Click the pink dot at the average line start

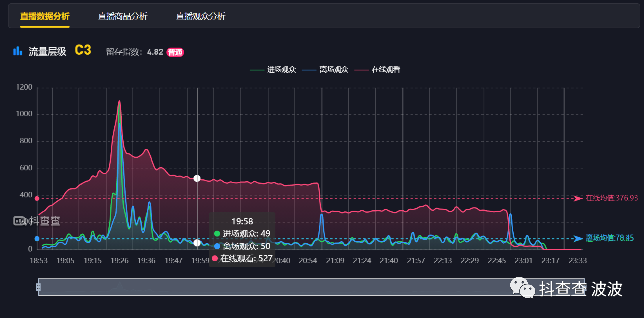point(37,199)
